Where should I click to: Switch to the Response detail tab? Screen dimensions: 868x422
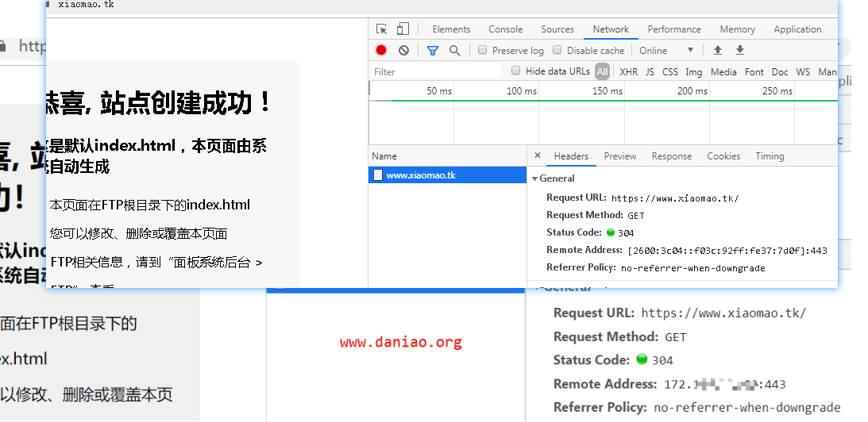point(672,156)
